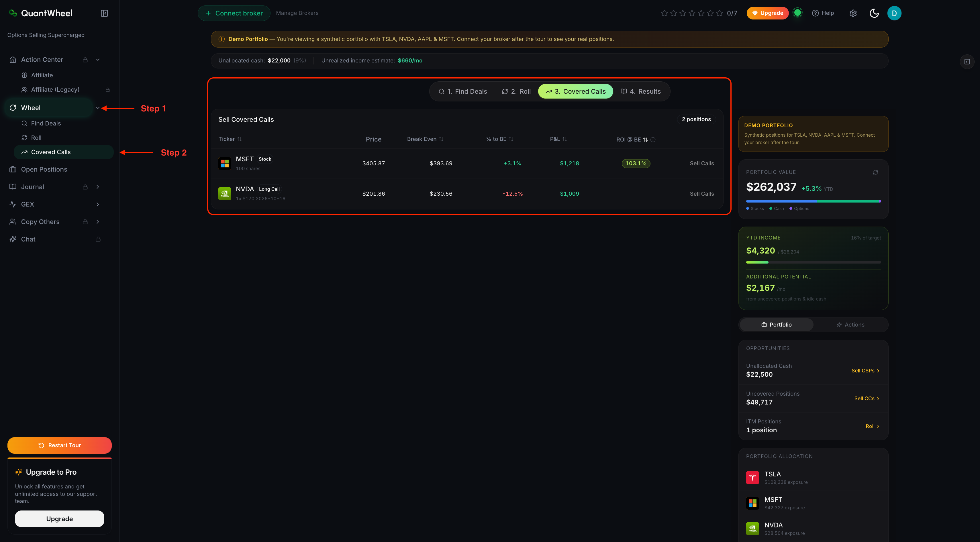Click the portfolio value allocation bar
This screenshot has height=542, width=980.
point(813,201)
